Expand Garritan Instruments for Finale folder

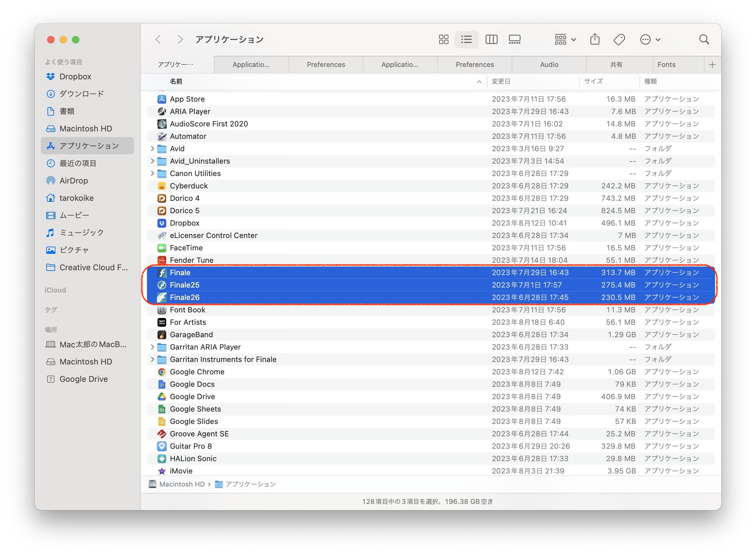(x=152, y=359)
